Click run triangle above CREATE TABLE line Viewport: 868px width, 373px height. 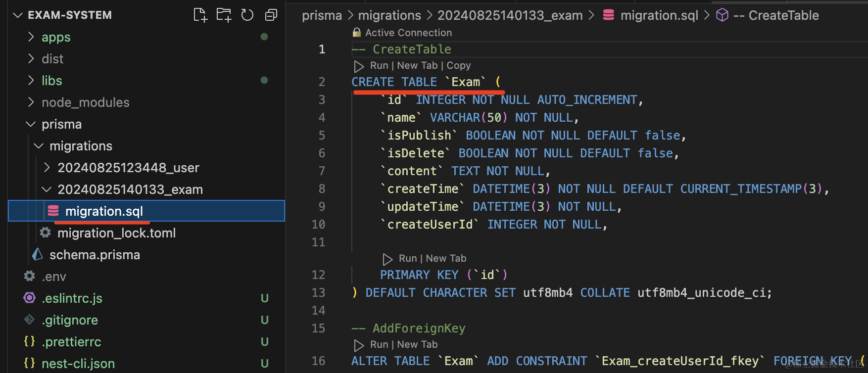(x=359, y=66)
